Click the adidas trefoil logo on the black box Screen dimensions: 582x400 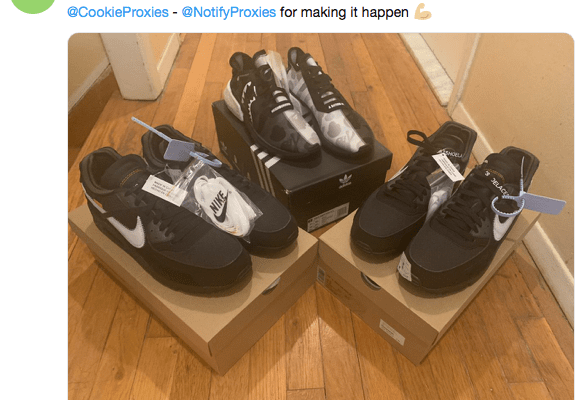[345, 181]
